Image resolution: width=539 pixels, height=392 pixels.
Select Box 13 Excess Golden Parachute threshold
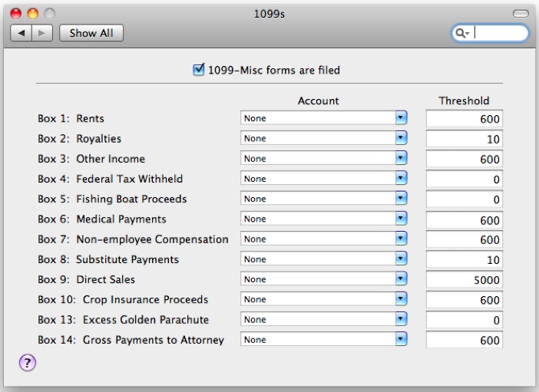pos(464,320)
